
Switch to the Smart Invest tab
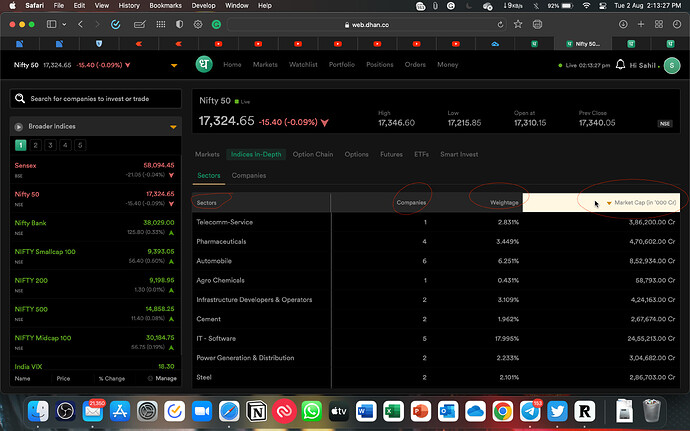coord(459,154)
